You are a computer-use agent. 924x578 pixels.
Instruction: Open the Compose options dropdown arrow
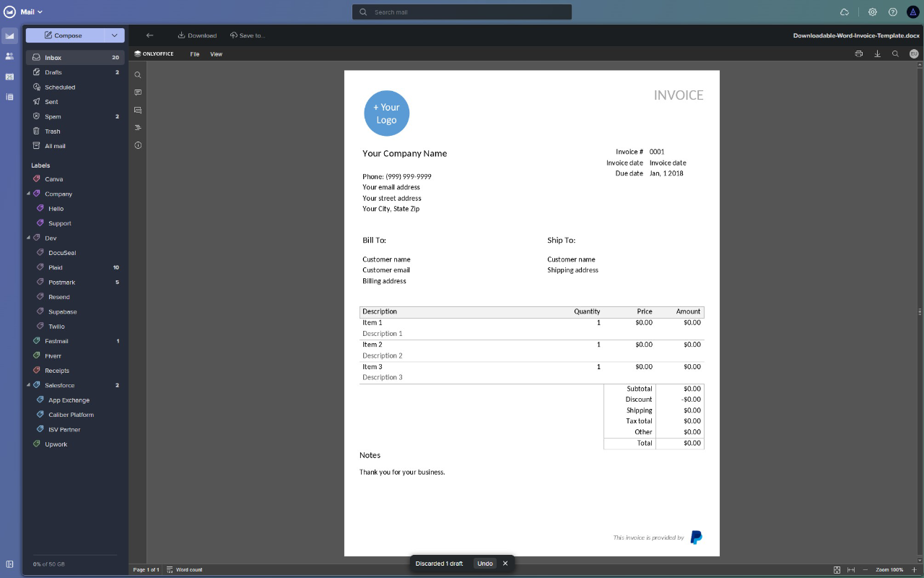point(114,35)
